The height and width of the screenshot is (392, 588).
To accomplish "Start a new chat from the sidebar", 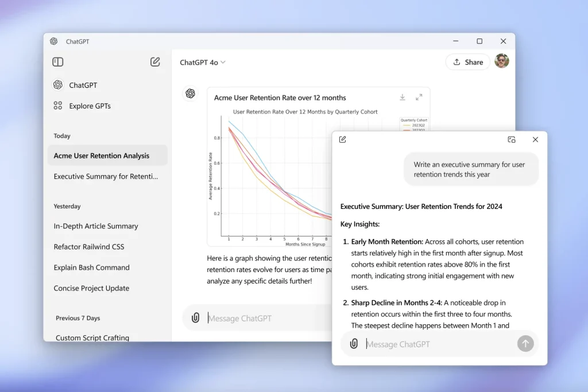I will (x=155, y=62).
